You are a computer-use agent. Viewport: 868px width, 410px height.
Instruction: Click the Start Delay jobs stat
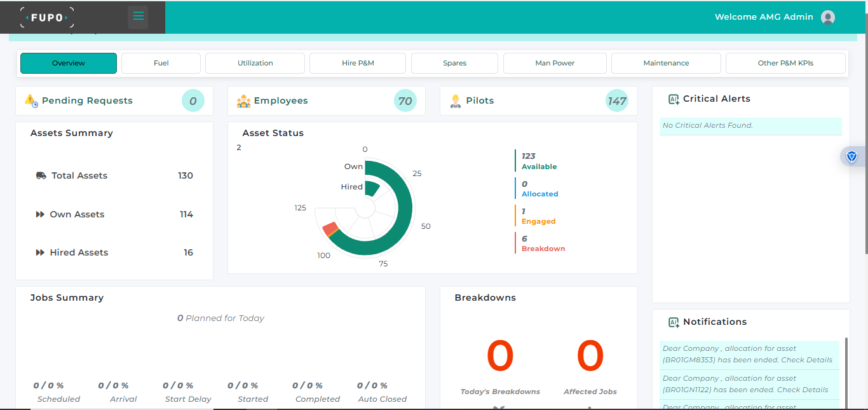188,392
